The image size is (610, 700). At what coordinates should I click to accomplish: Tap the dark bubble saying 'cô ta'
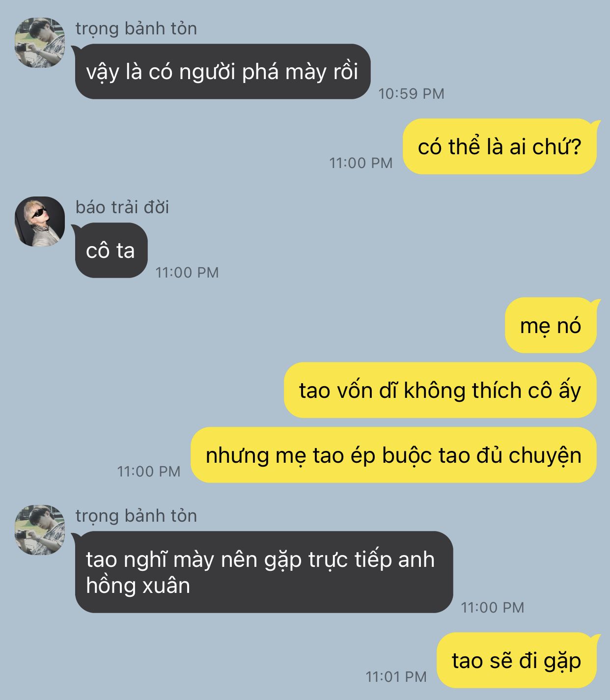(x=111, y=251)
